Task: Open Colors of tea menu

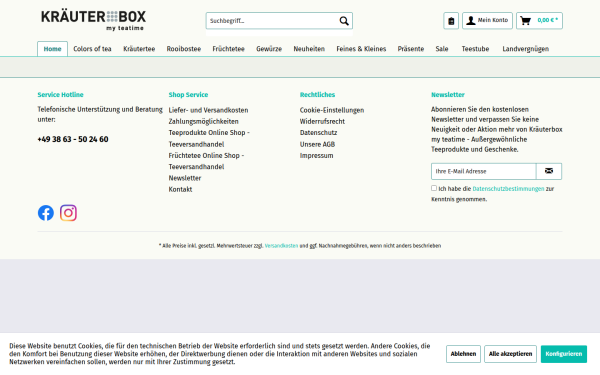Action: click(92, 49)
